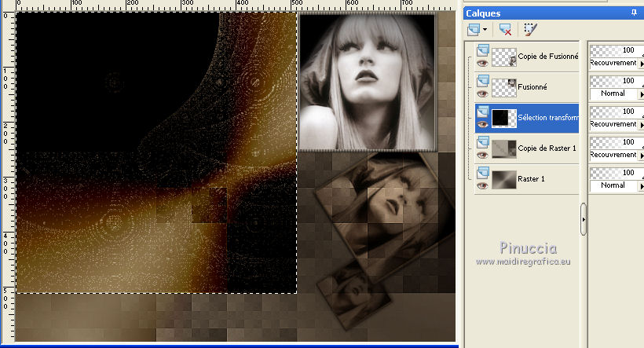Open the New Layer dropdown arrow
Image resolution: width=644 pixels, height=348 pixels.
tap(485, 29)
